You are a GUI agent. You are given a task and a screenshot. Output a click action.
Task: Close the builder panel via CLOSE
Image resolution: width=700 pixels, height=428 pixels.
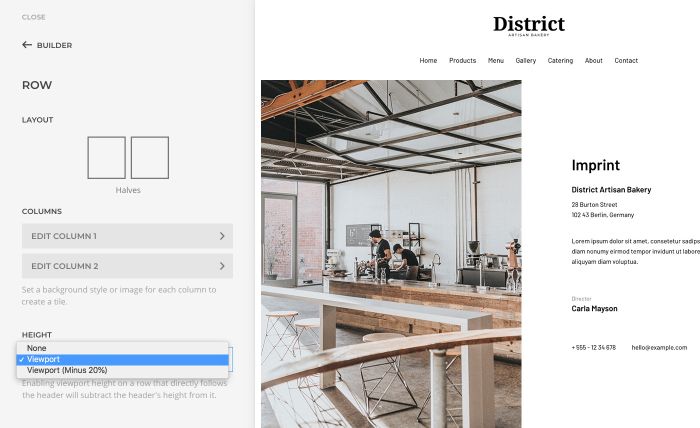(x=33, y=17)
